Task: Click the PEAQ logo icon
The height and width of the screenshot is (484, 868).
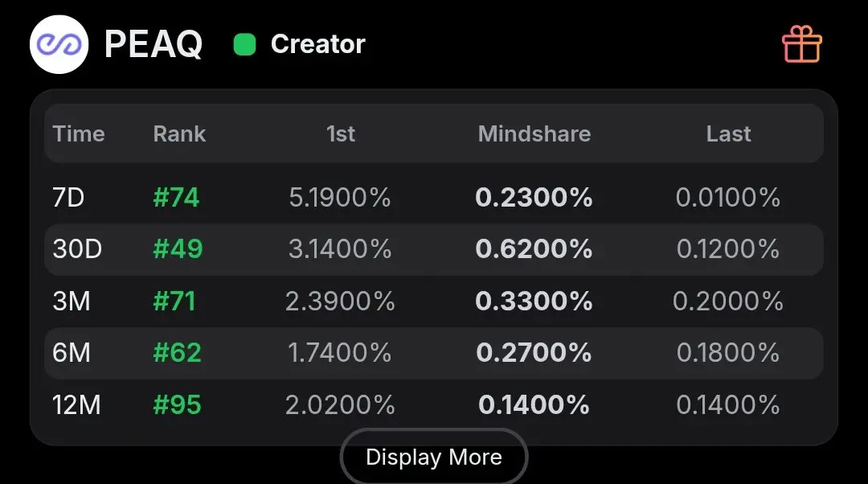Action: pyautogui.click(x=59, y=45)
